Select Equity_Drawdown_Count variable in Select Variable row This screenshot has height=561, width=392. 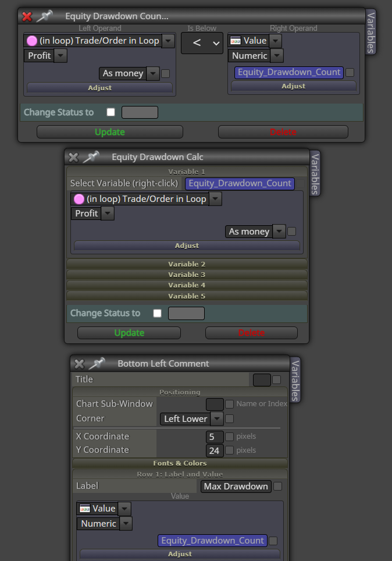pyautogui.click(x=240, y=183)
